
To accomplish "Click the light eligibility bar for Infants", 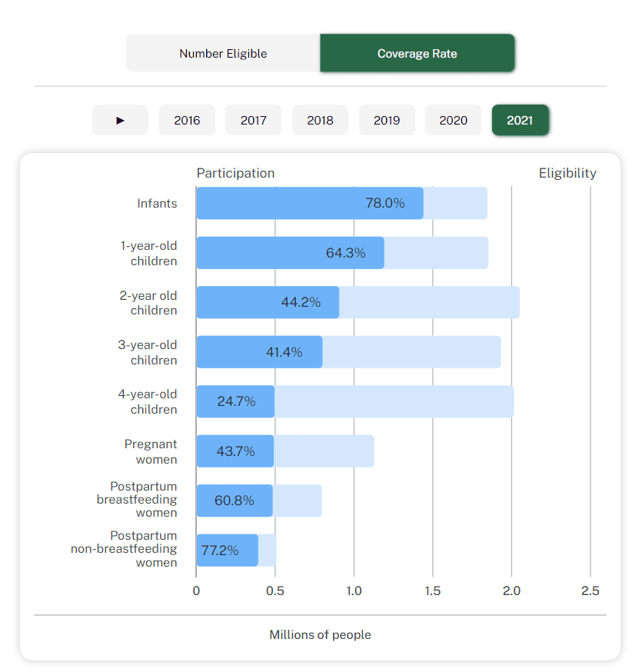I will (x=455, y=203).
